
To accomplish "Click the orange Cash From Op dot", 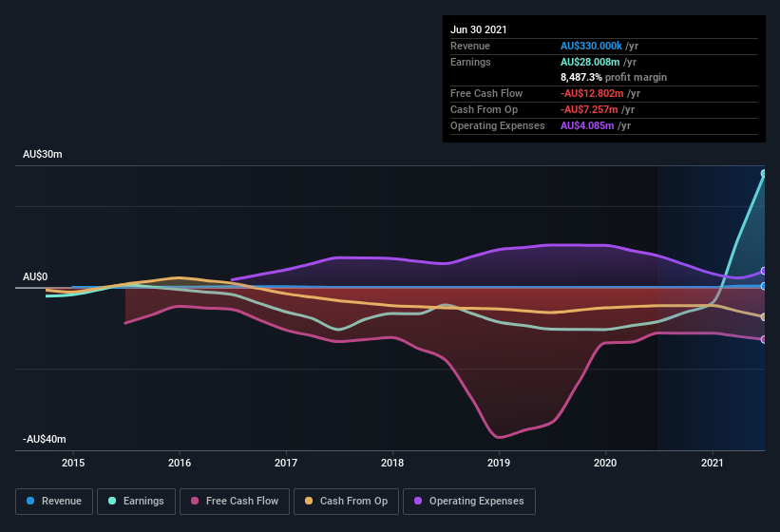I will click(x=309, y=501).
